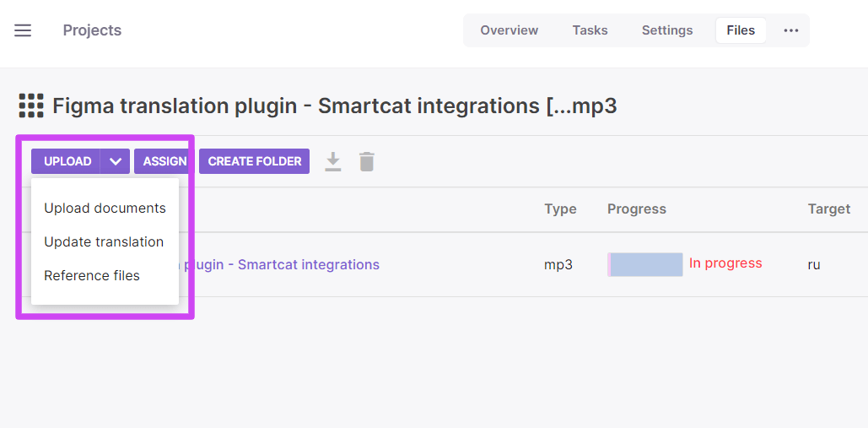The height and width of the screenshot is (428, 868).
Task: Choose Upload documents from menu
Action: (105, 209)
